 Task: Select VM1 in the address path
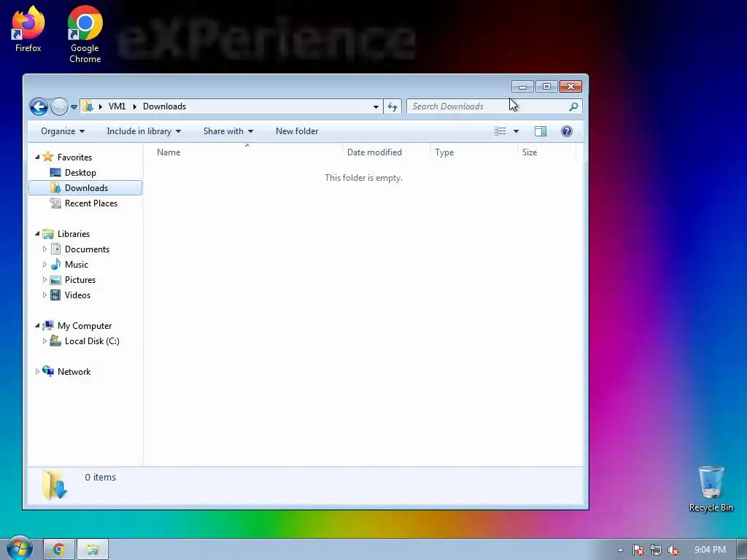[117, 106]
